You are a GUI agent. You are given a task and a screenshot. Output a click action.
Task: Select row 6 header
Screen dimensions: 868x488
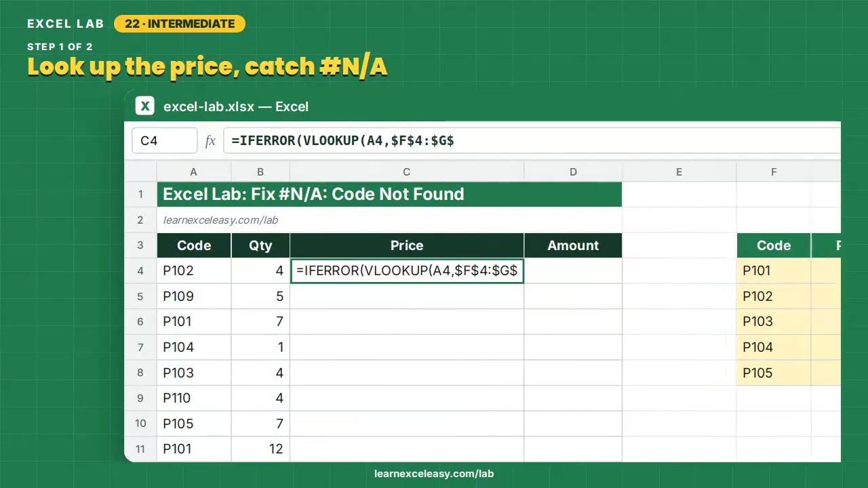(140, 321)
